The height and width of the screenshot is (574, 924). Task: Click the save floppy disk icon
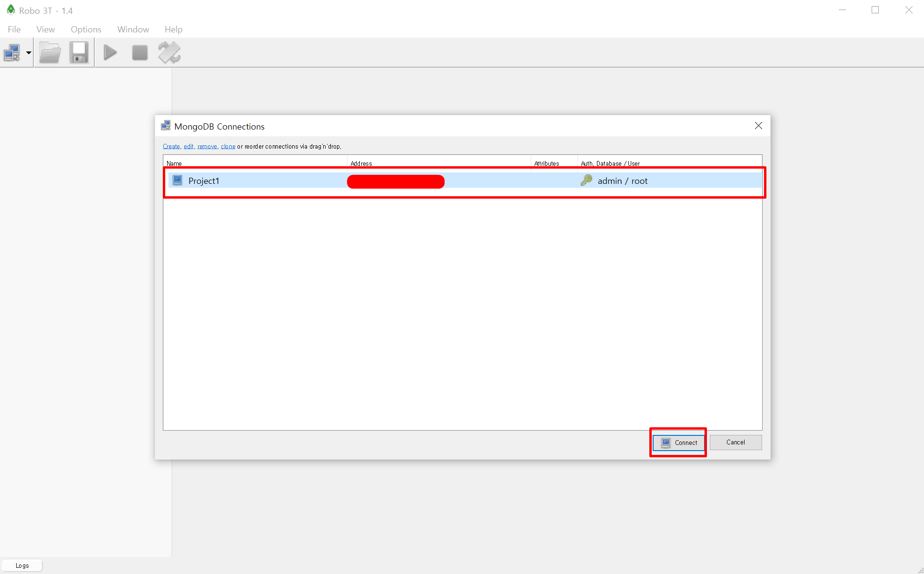[x=79, y=53]
